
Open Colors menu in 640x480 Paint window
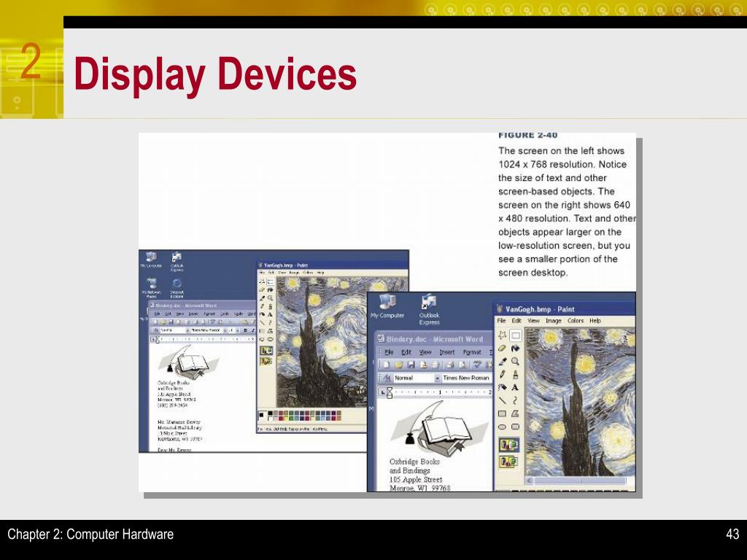click(x=576, y=321)
